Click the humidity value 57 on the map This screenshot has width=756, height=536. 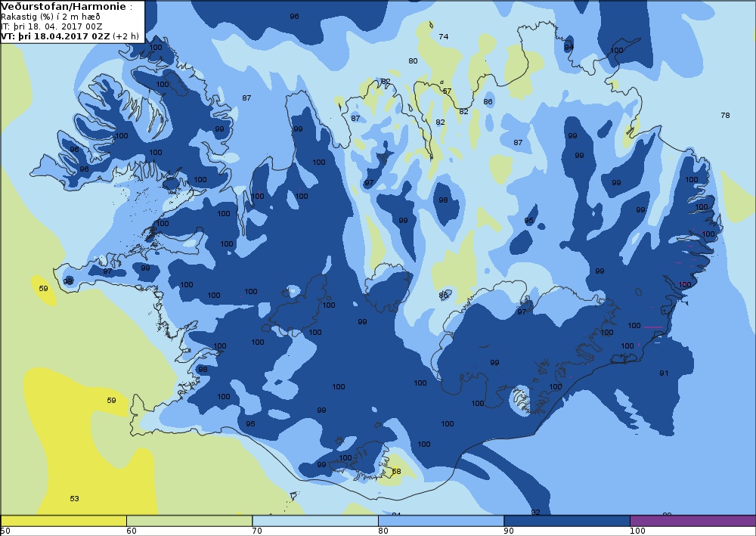coord(447,91)
